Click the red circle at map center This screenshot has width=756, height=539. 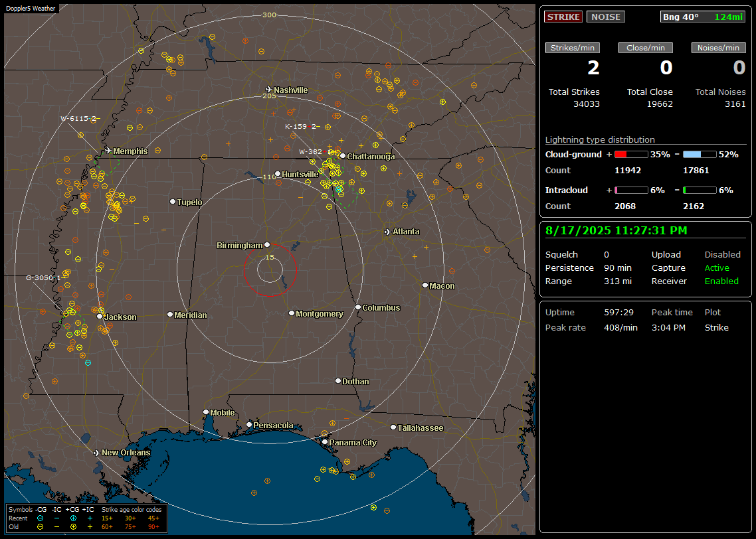(x=270, y=269)
